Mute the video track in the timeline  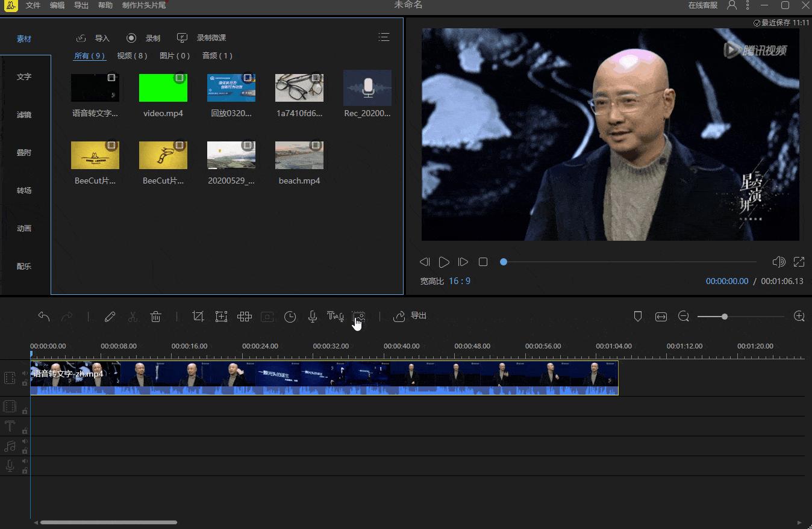(x=25, y=373)
